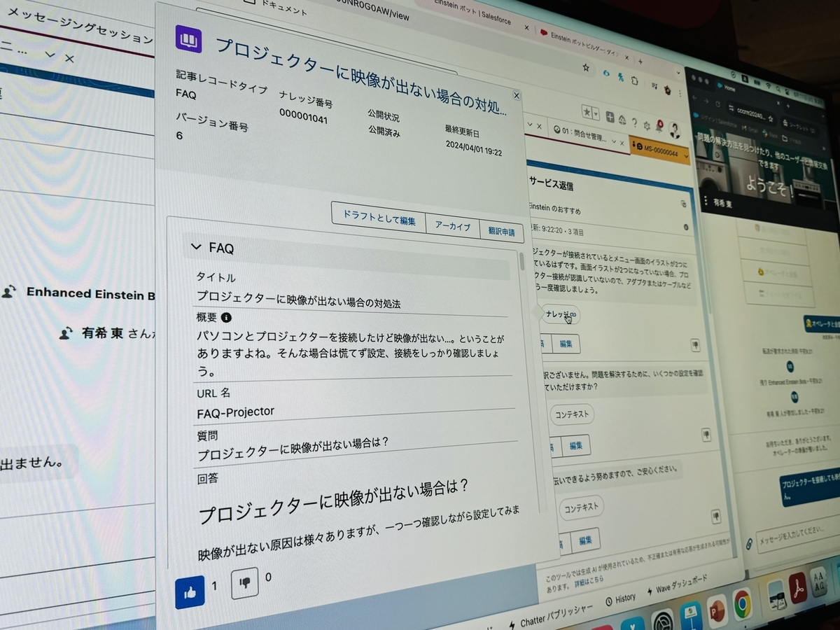The width and height of the screenshot is (840, 630).
Task: Click the second コンテキスト pill
Action: point(582,507)
